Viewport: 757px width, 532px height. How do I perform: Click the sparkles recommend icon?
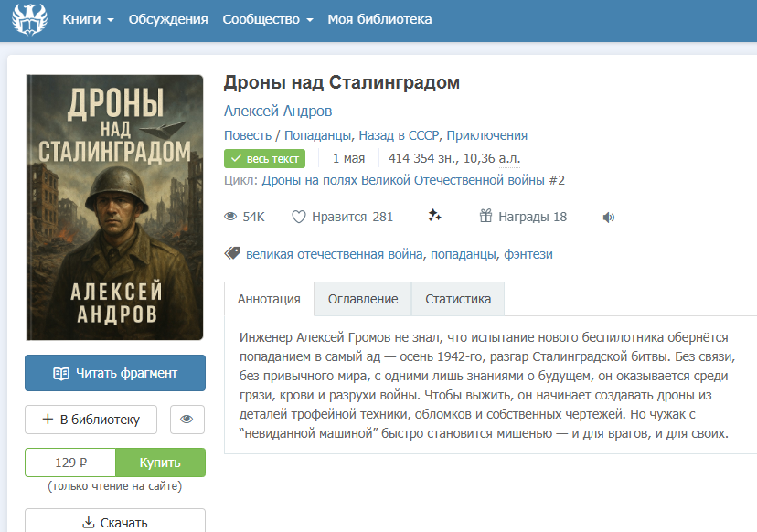coord(434,216)
